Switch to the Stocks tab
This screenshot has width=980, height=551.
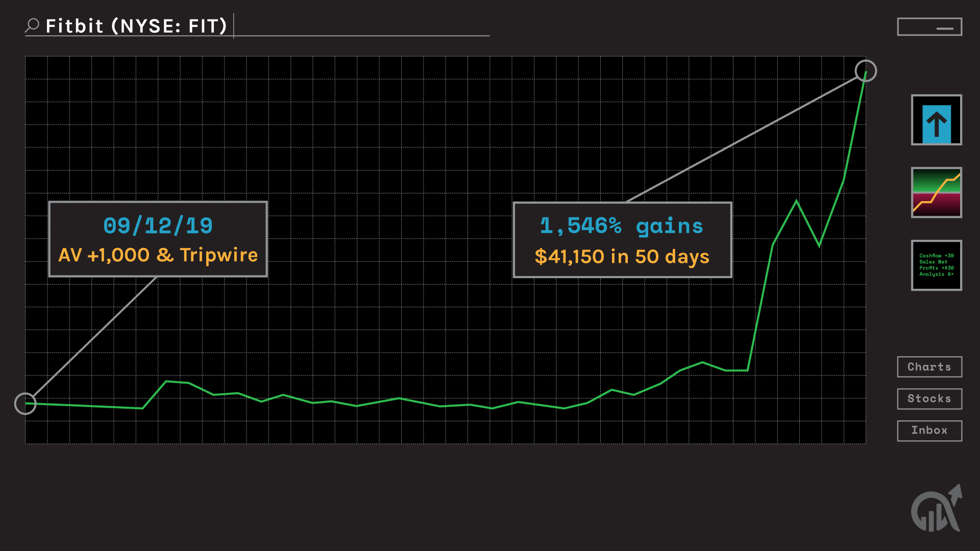tap(929, 399)
